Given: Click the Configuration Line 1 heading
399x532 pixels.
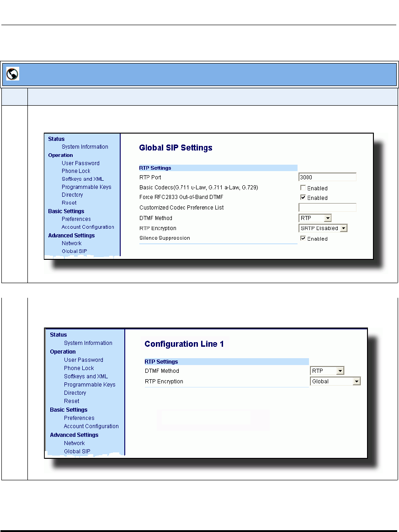Looking at the screenshot, I should (184, 344).
